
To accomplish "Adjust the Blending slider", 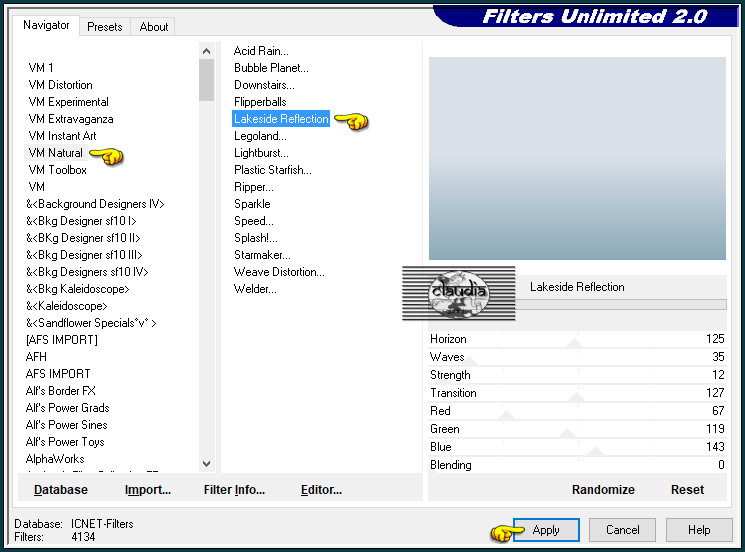I will click(x=577, y=465).
